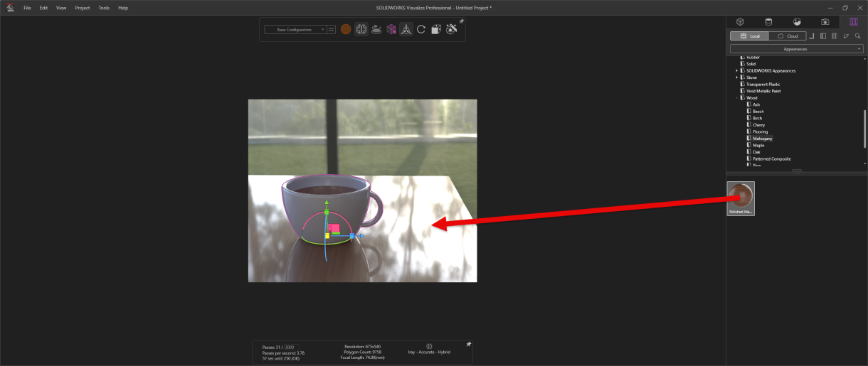This screenshot has width=868, height=366.
Task: Switch to the Scenes tab icon
Action: click(797, 21)
